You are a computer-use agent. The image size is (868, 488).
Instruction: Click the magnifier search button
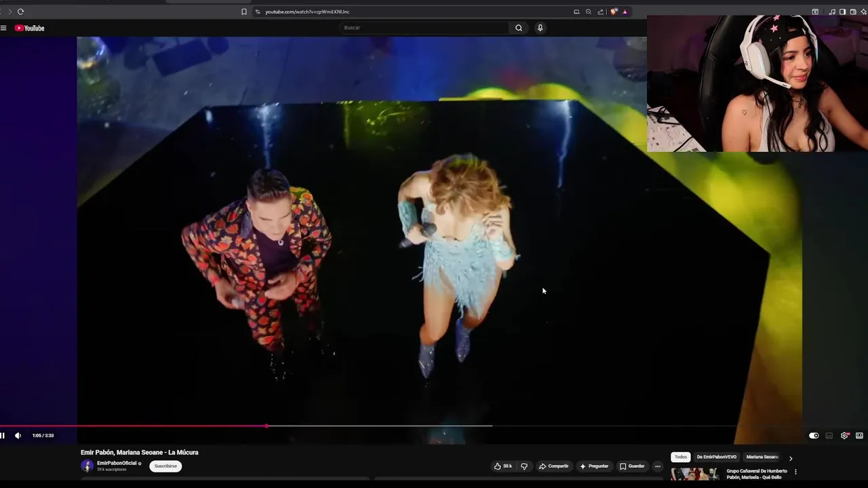519,28
